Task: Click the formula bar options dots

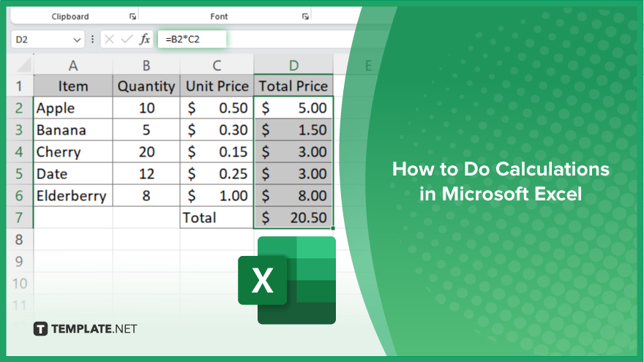Action: coord(92,39)
